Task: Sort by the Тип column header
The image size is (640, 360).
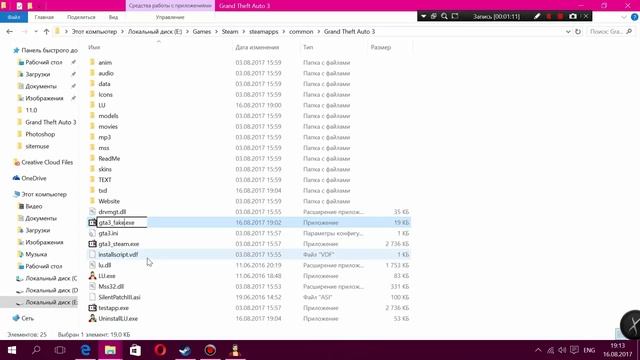Action: (308, 47)
